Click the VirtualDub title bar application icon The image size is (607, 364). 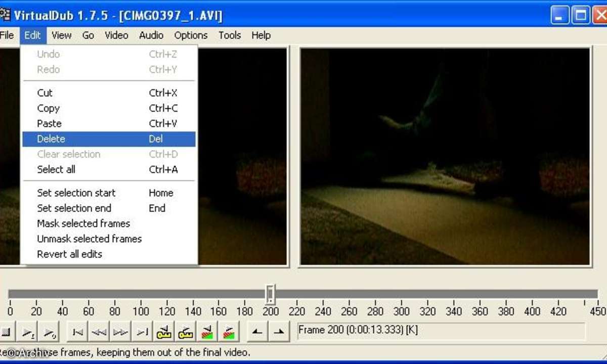(5, 15)
